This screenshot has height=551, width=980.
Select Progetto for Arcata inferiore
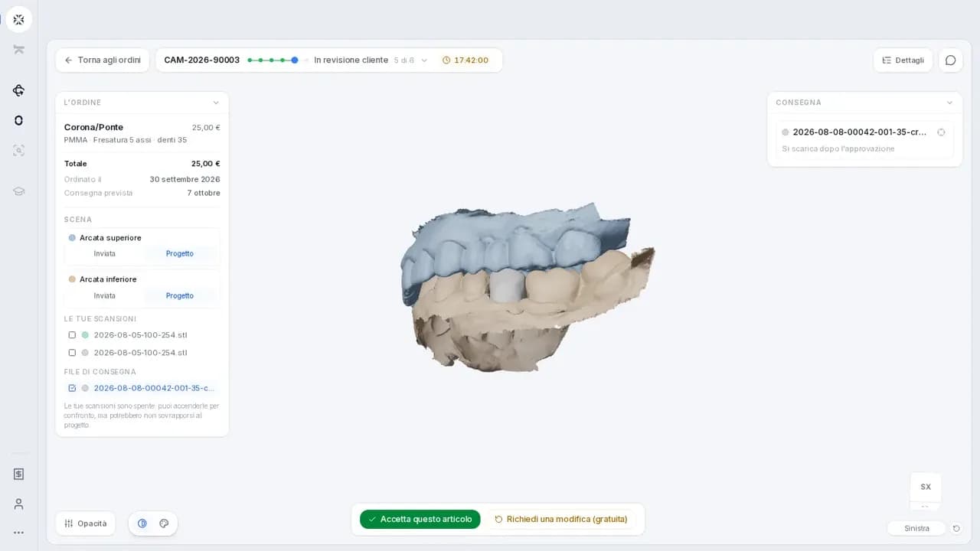click(180, 296)
